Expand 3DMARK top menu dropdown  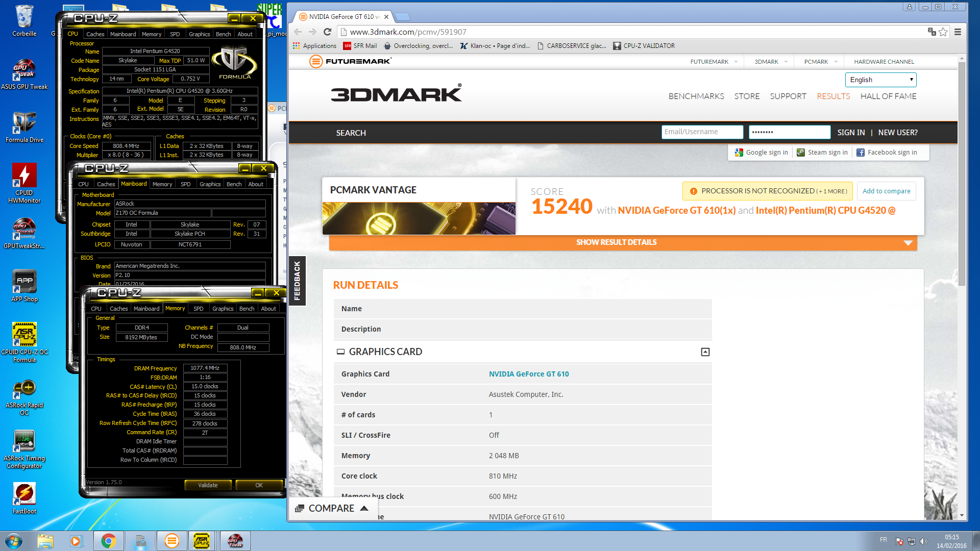786,62
